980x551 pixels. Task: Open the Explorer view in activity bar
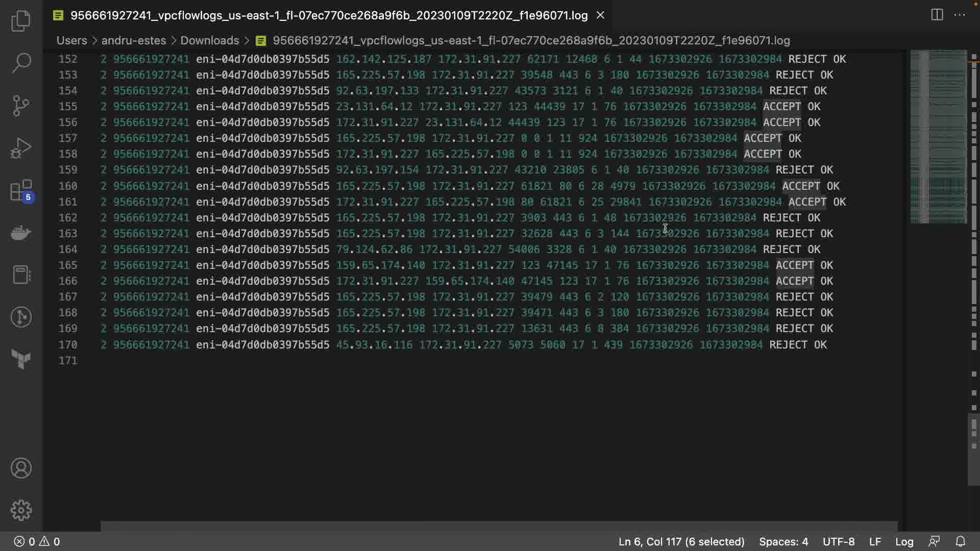pyautogui.click(x=21, y=21)
